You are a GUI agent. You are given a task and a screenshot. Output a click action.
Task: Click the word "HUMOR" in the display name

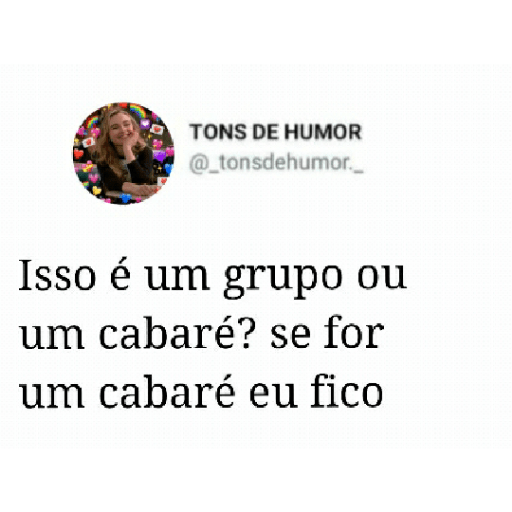point(323,132)
